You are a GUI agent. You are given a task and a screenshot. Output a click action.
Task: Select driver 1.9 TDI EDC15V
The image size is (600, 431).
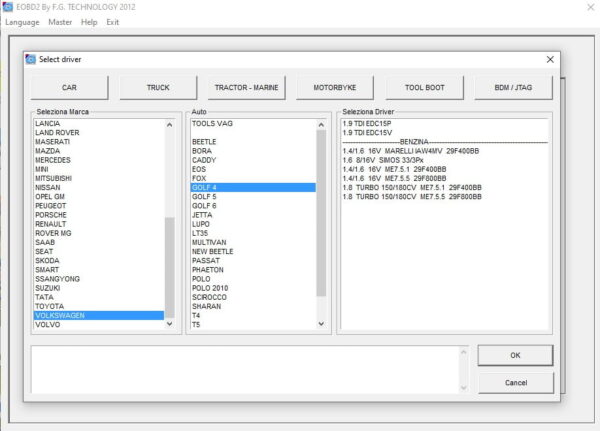click(x=445, y=133)
